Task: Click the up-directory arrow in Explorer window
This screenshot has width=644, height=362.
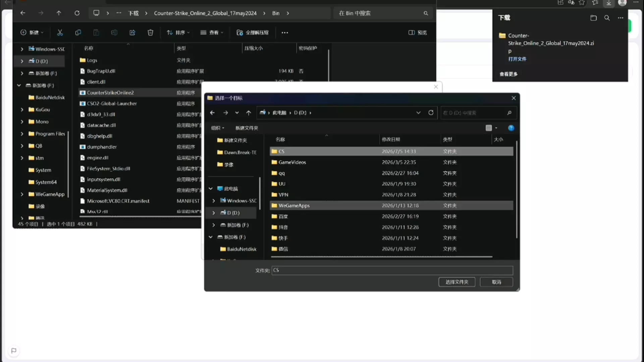Action: tap(59, 13)
